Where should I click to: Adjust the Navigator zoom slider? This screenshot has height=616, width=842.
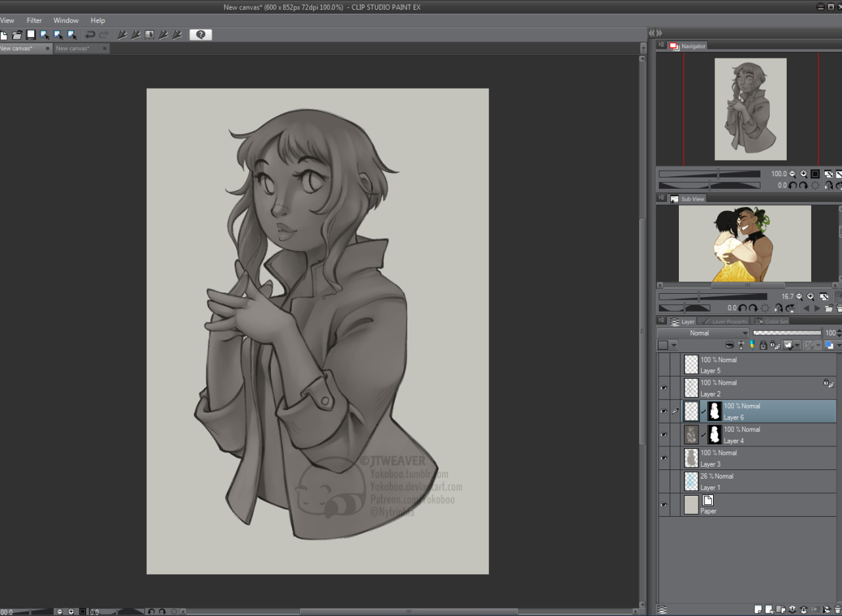(x=709, y=174)
